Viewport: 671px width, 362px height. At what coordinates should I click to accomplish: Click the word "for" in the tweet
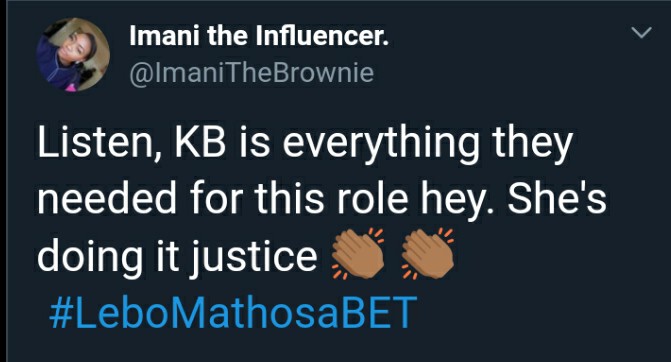pyautogui.click(x=217, y=198)
